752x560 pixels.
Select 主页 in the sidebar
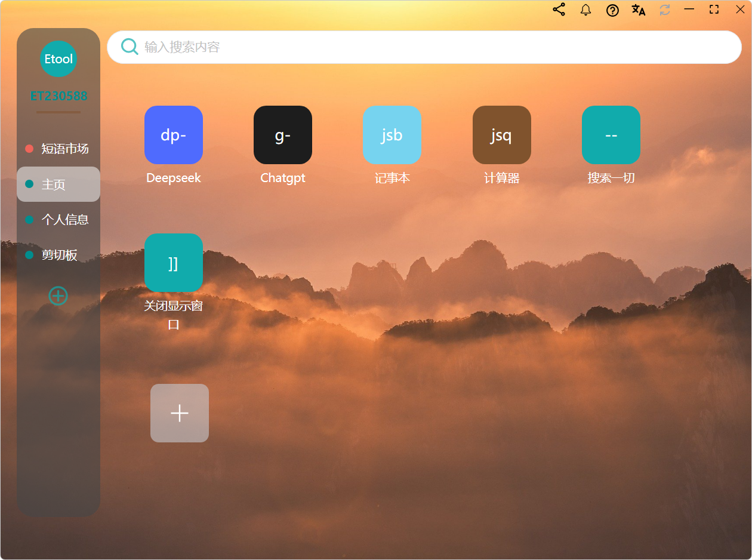58,184
